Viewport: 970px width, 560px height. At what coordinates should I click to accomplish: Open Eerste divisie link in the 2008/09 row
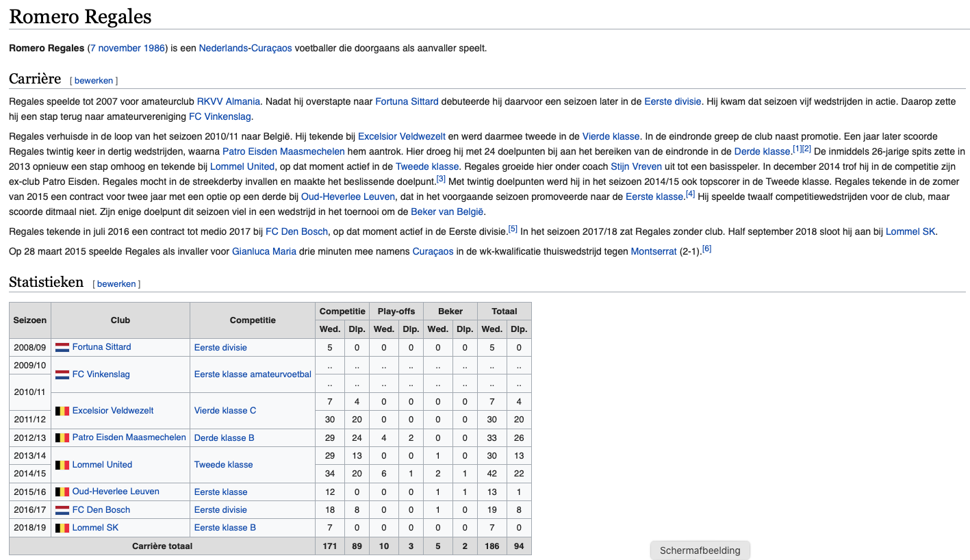(x=220, y=348)
